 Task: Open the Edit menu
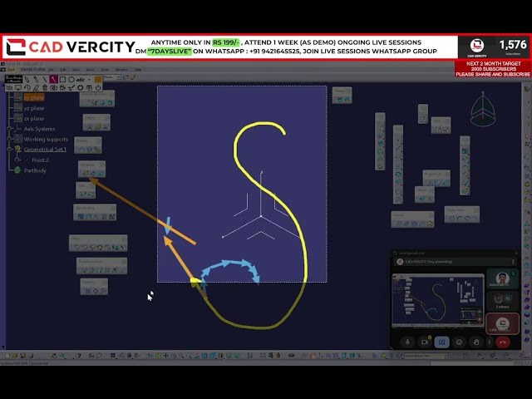[x=63, y=70]
